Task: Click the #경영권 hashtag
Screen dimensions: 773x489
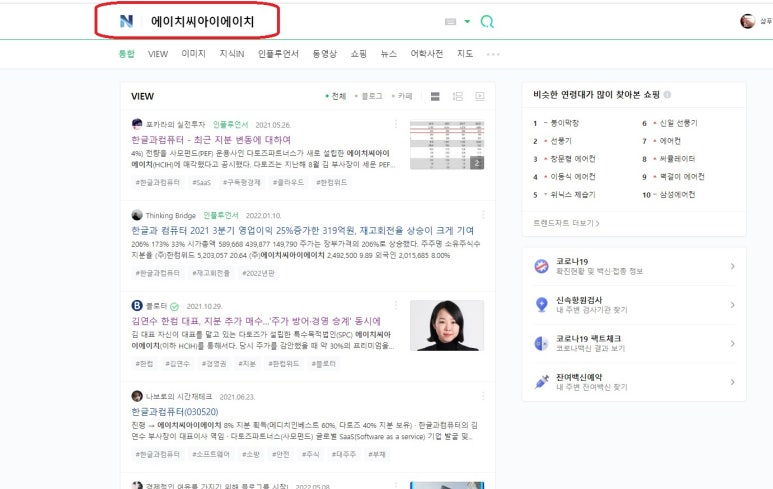Action: [x=214, y=364]
